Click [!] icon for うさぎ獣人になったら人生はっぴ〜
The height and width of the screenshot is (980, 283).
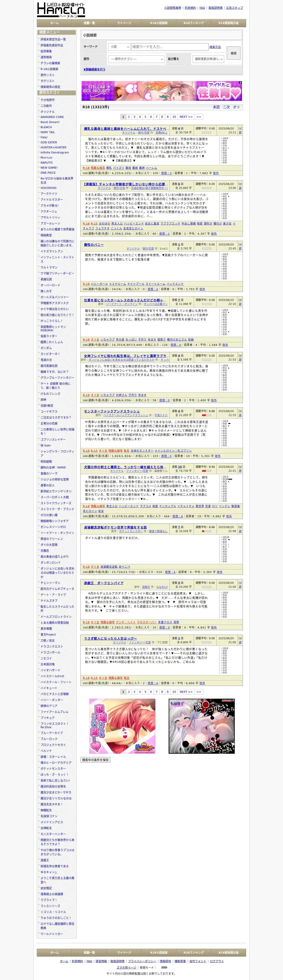[240, 638]
